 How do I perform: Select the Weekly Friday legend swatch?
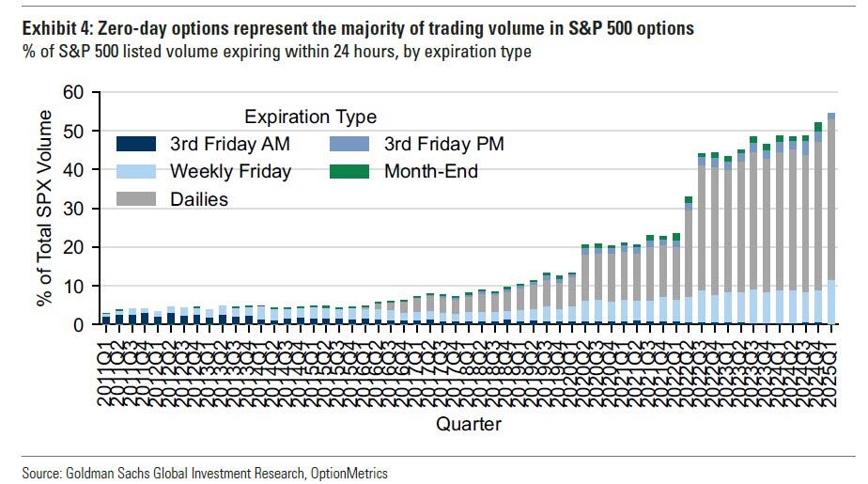(136, 171)
